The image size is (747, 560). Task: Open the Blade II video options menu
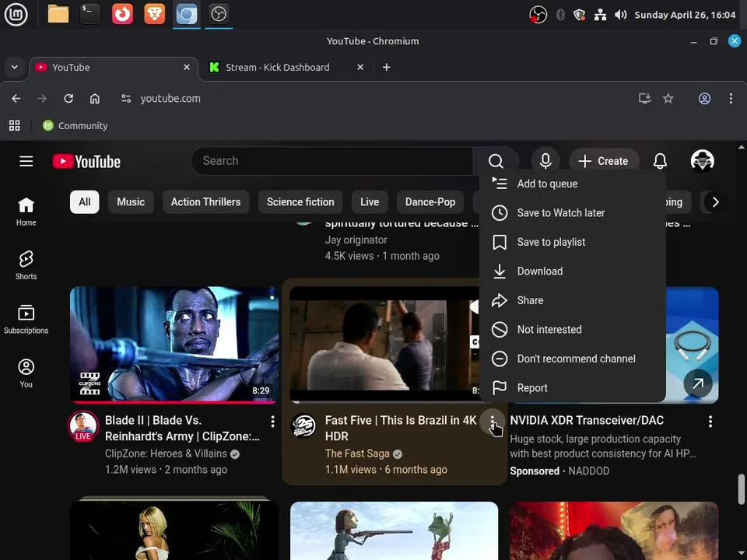point(272,421)
